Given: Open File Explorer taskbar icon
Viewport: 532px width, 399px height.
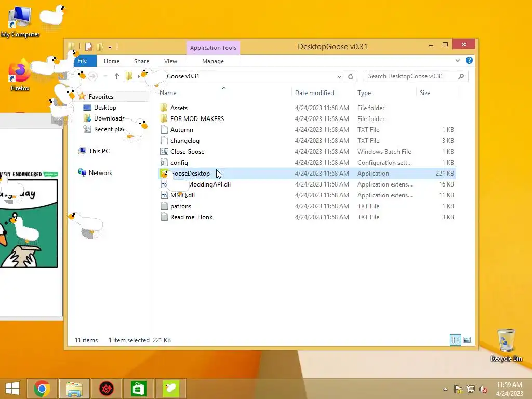Looking at the screenshot, I should coord(74,389).
